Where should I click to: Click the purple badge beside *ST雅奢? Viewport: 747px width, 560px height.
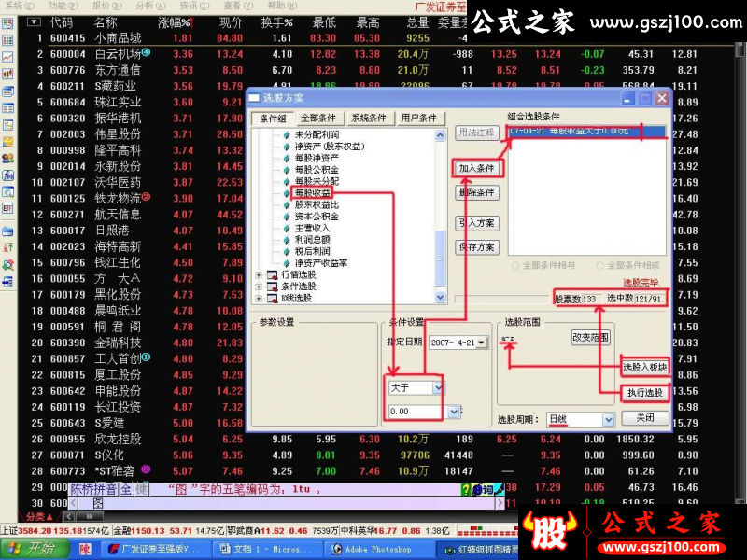click(x=147, y=469)
